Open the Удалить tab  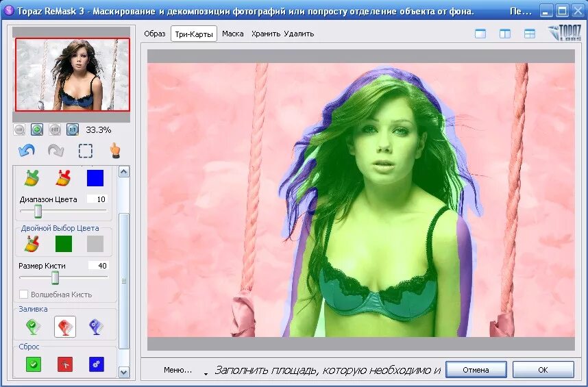pyautogui.click(x=299, y=34)
